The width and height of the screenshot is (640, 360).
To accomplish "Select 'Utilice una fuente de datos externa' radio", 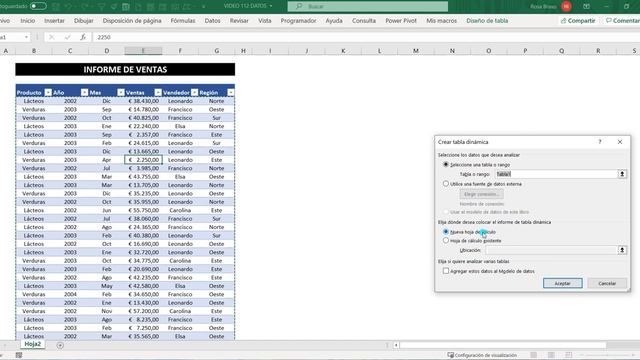I will [x=446, y=184].
